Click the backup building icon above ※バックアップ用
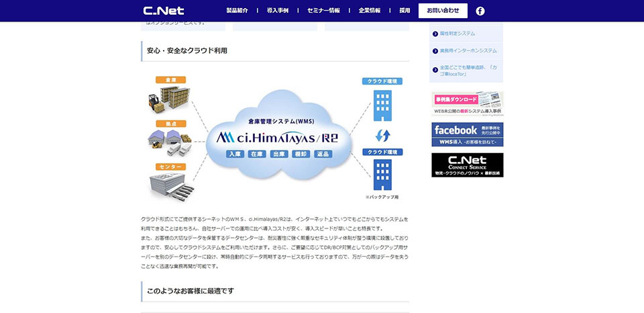Viewport: 644px width, 313px height. [382, 175]
